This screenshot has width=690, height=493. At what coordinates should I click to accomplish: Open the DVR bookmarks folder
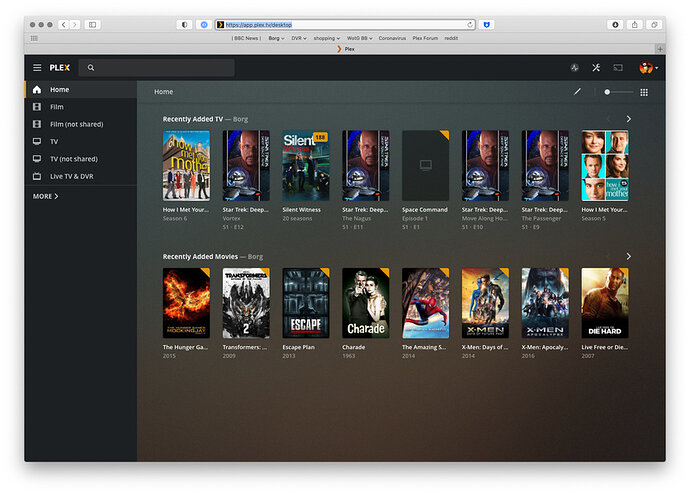299,38
